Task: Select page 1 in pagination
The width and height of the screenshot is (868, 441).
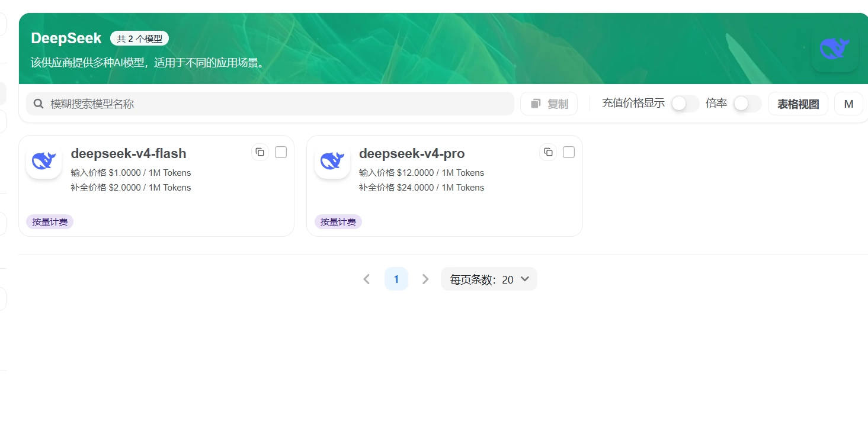Action: point(396,279)
